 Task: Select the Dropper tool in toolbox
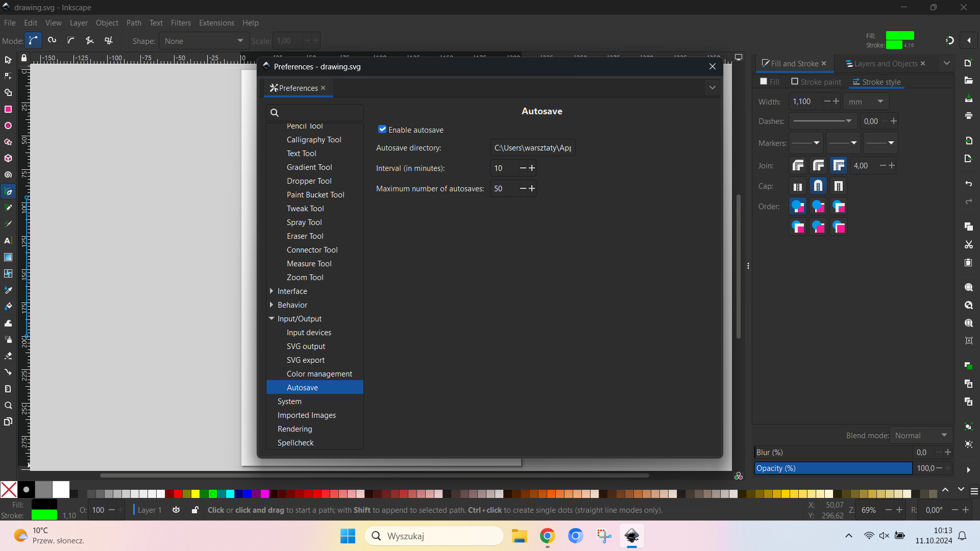tap(8, 290)
